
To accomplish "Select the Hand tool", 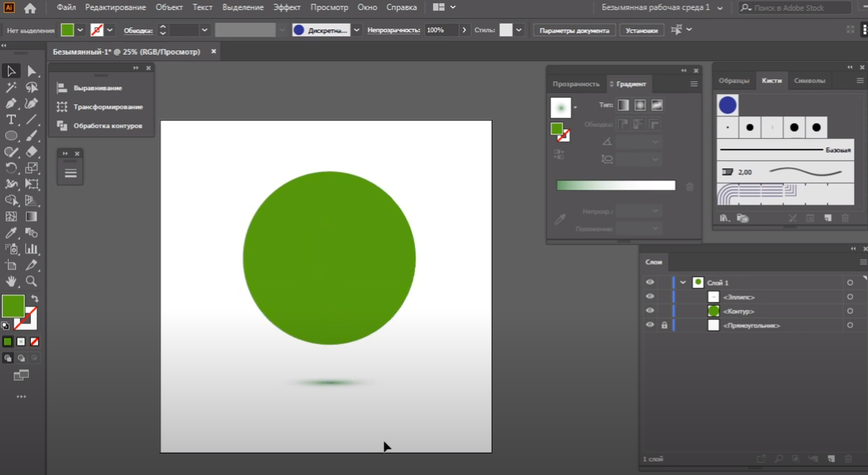I will [x=11, y=281].
